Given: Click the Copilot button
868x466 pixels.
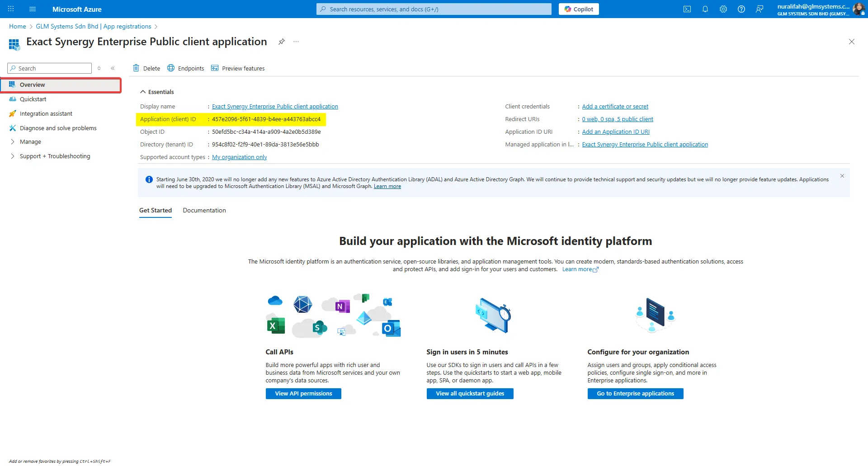Looking at the screenshot, I should 578,9.
